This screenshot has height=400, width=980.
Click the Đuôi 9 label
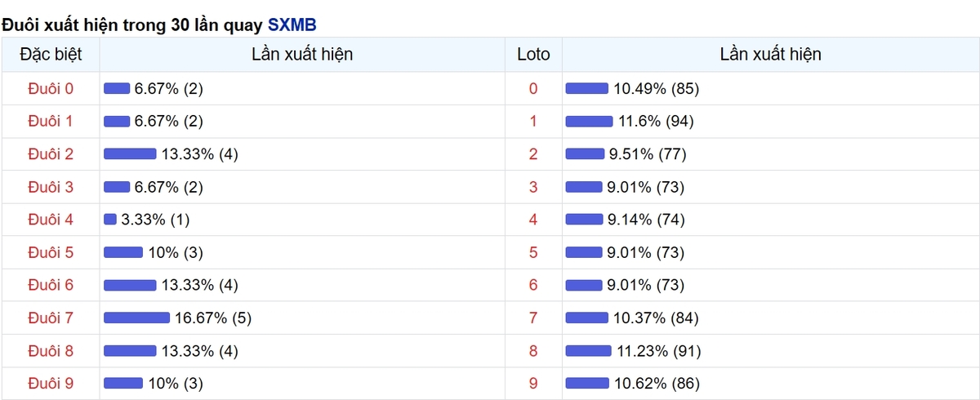click(50, 383)
